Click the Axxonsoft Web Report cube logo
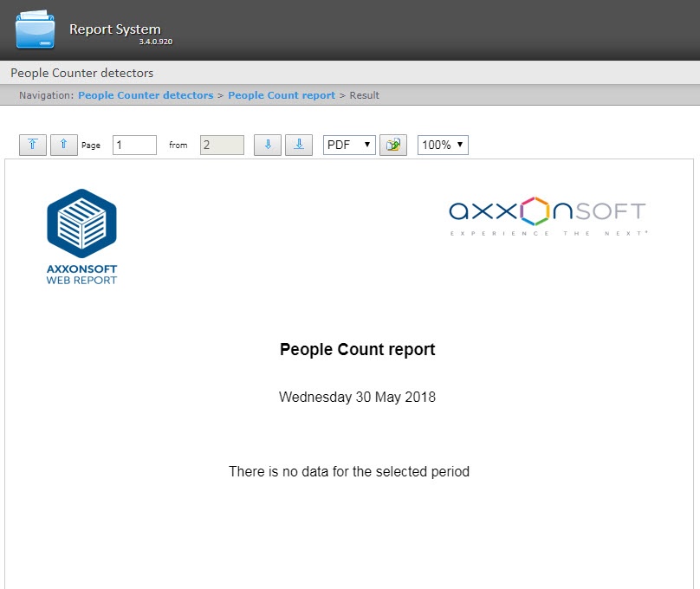This screenshot has height=589, width=700. (81, 224)
